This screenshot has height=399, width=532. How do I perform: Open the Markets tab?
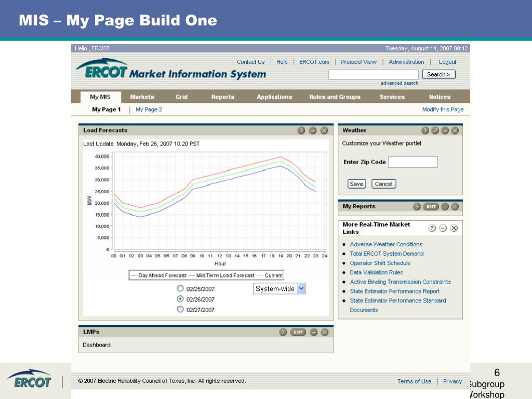pos(142,97)
